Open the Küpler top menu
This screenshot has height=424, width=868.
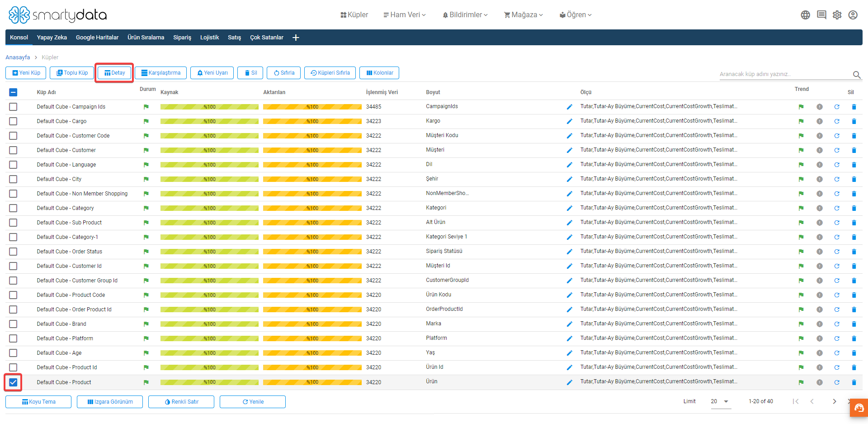click(354, 15)
